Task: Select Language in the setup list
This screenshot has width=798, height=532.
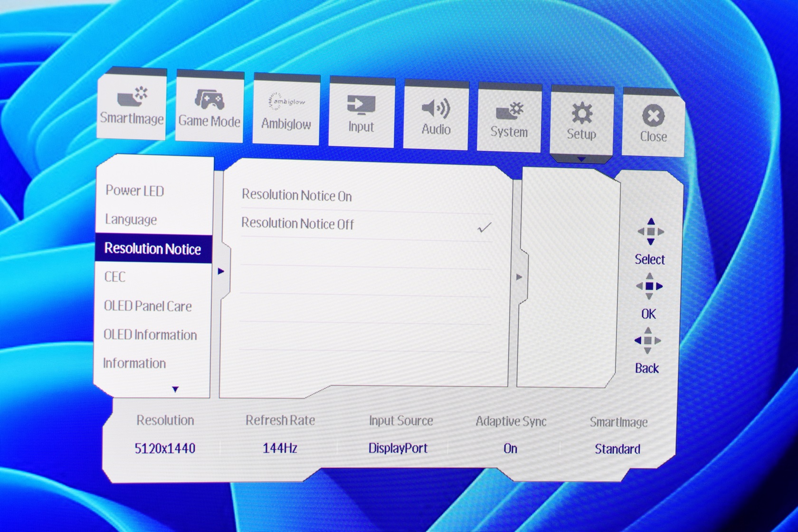Action: [x=131, y=219]
